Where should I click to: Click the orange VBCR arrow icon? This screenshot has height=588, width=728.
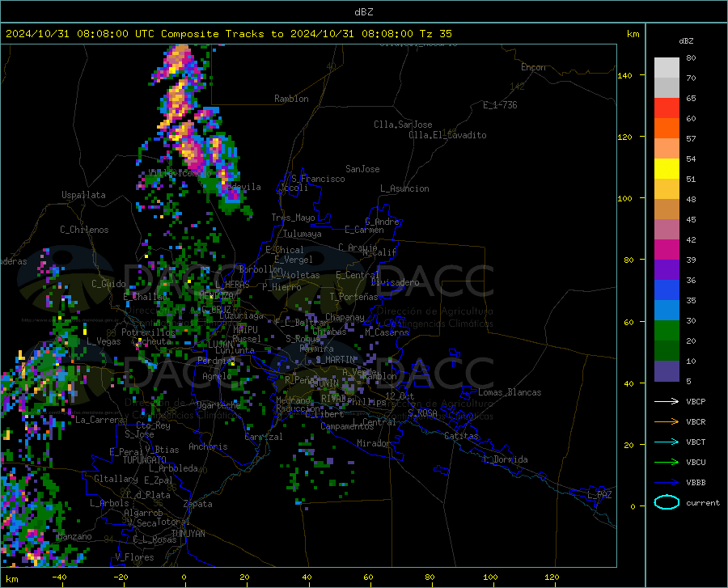[667, 421]
